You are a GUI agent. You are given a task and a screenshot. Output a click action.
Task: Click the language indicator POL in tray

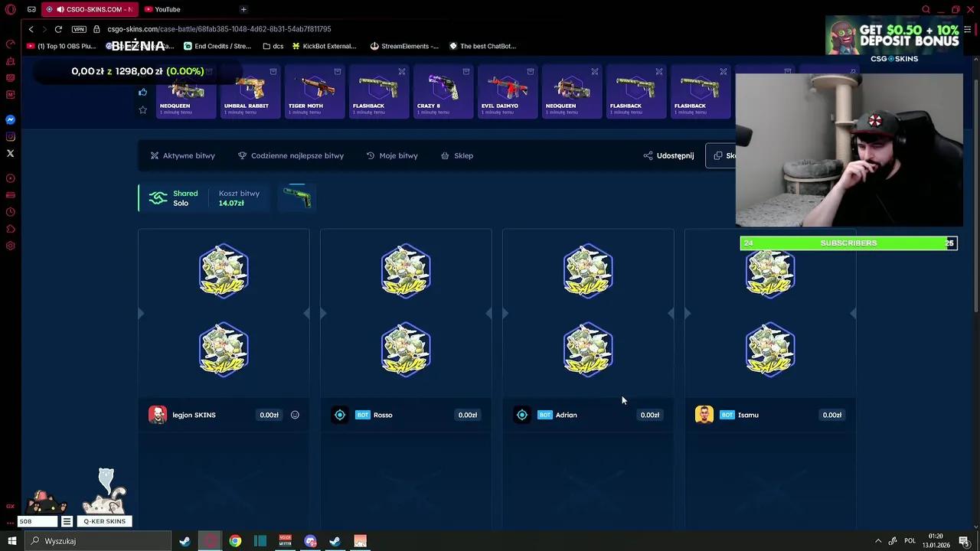coord(910,541)
